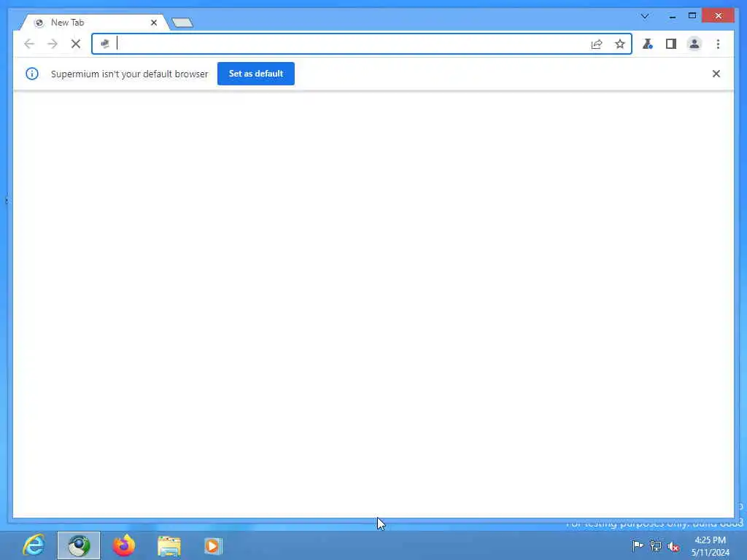Toggle the side panel
The height and width of the screenshot is (560, 747).
point(671,44)
